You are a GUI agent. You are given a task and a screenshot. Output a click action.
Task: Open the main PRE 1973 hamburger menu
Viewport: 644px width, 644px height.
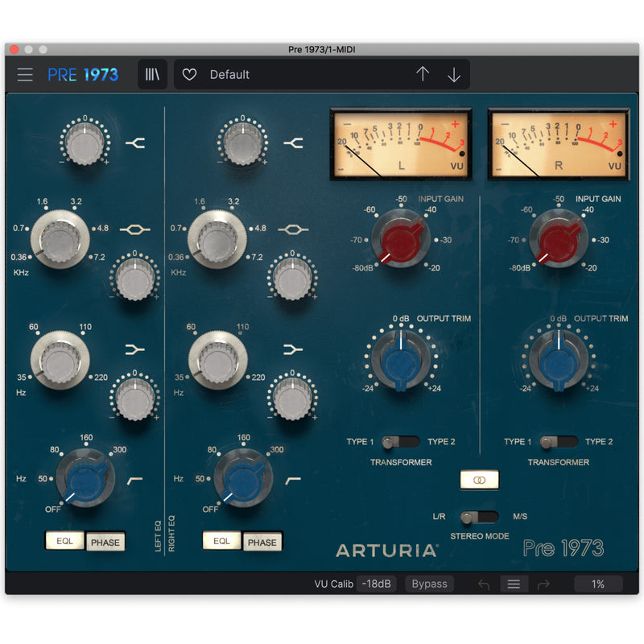click(x=25, y=74)
